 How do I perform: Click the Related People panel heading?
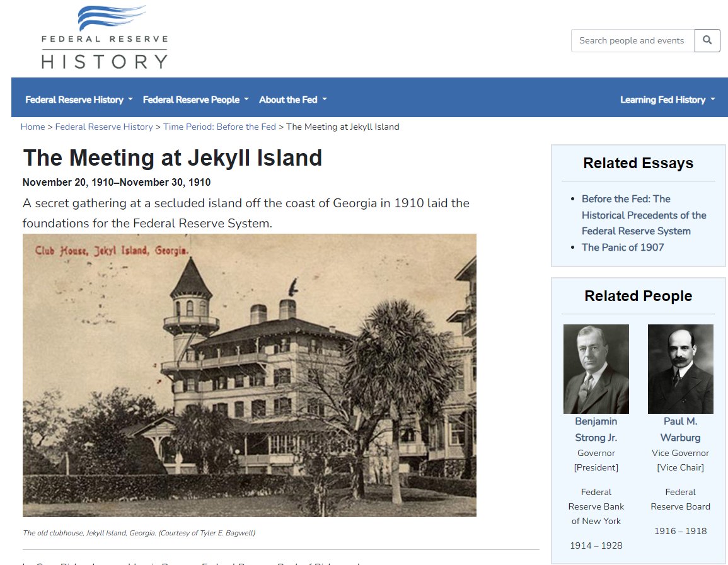[638, 296]
